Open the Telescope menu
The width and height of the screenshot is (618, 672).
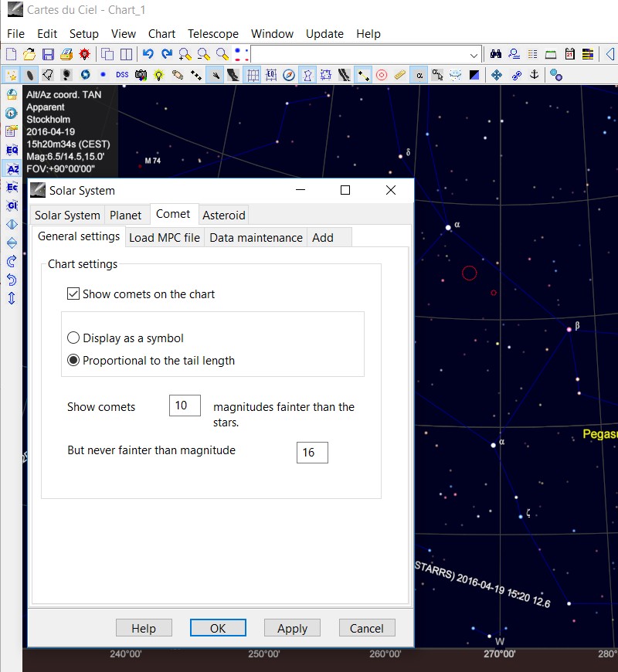pos(213,33)
